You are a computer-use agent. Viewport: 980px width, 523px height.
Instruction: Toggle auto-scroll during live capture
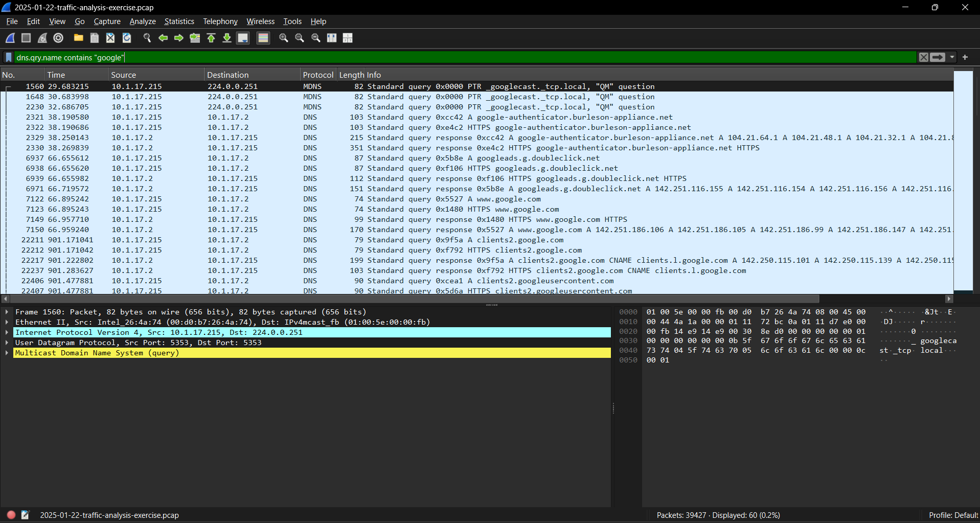coord(243,38)
